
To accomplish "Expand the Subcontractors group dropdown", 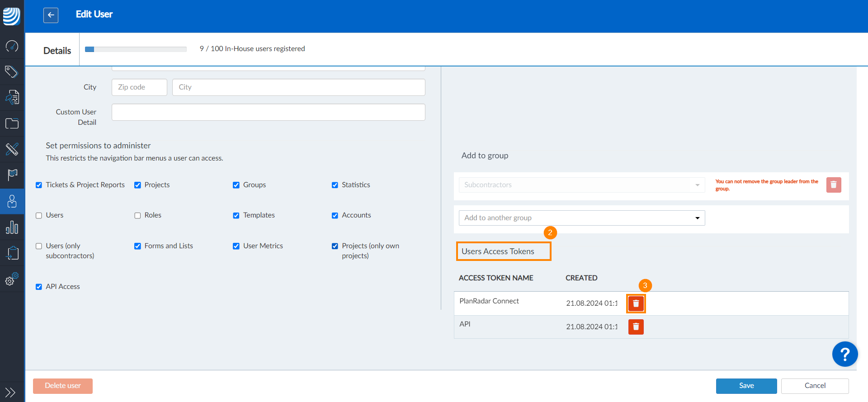I will (582, 185).
